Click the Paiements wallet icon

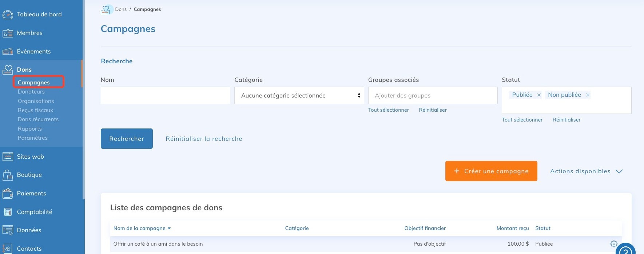pyautogui.click(x=8, y=194)
